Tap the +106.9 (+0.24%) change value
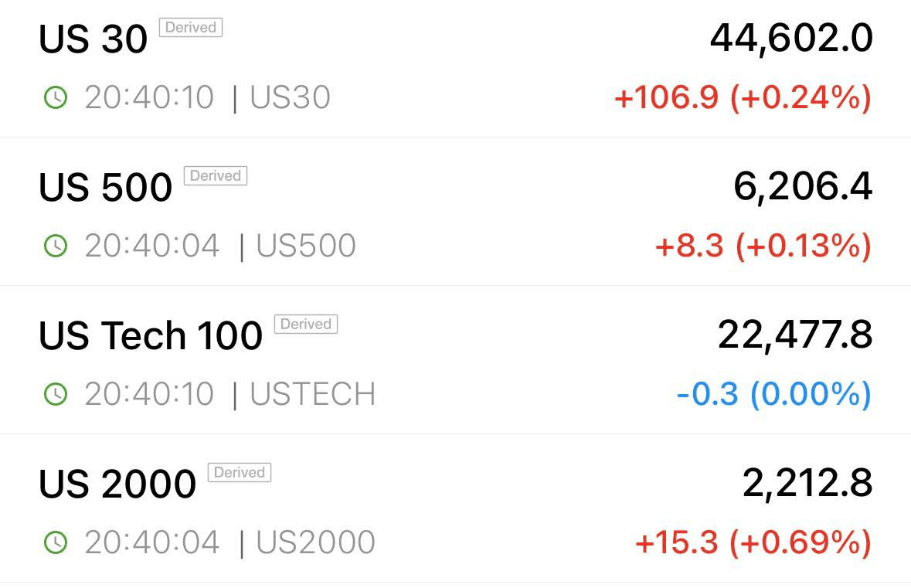Viewport: 911px width, 588px height. [743, 97]
